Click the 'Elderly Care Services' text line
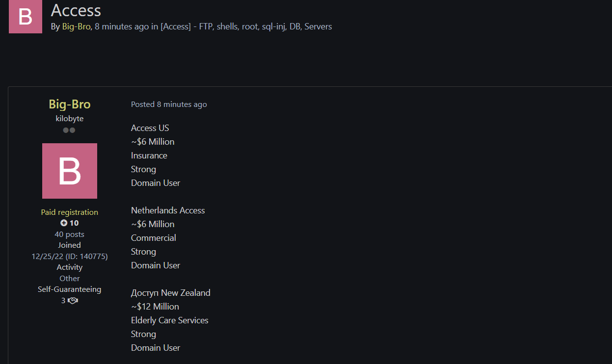 (170, 320)
